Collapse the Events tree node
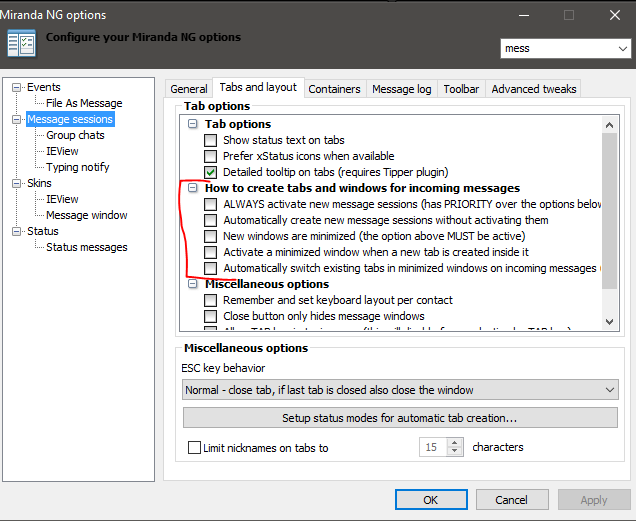Image resolution: width=636 pixels, height=521 pixels. point(16,87)
